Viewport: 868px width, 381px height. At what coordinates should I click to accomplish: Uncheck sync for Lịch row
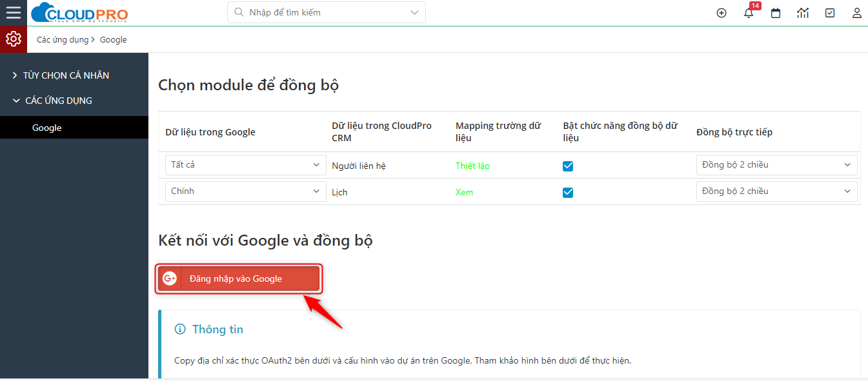568,192
